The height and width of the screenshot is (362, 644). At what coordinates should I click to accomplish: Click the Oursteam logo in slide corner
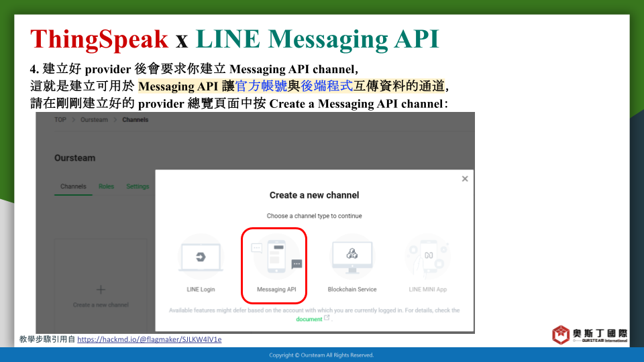(x=590, y=335)
